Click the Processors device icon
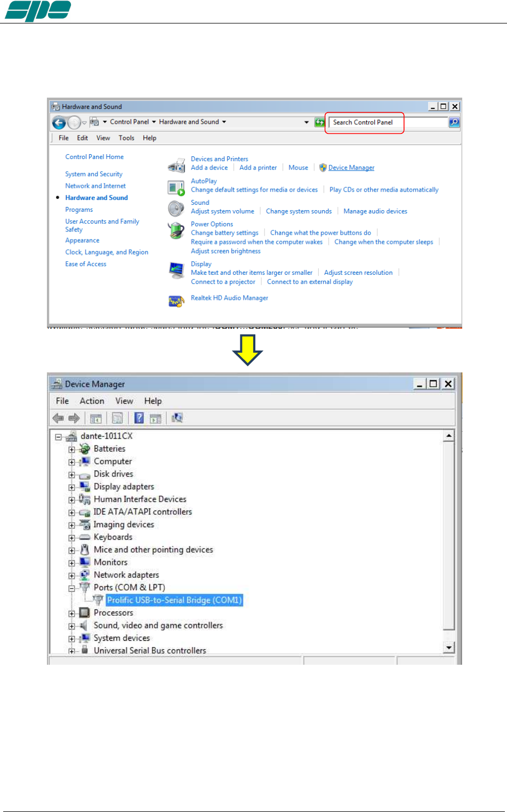 84,612
